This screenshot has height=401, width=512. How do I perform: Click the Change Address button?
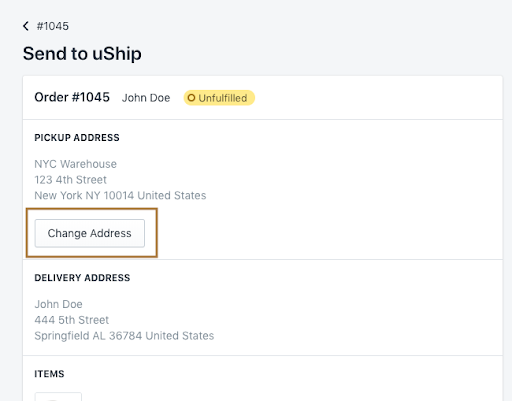click(90, 233)
